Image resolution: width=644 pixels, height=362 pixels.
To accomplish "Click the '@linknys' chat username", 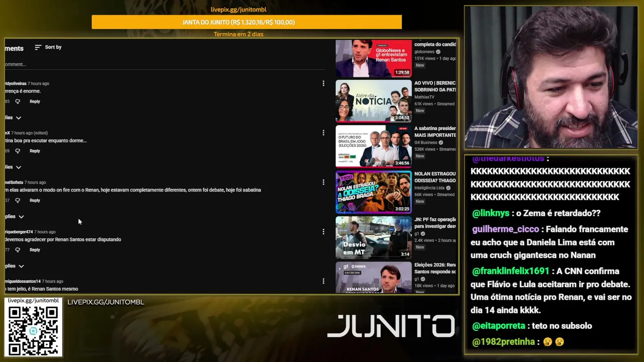I will pyautogui.click(x=491, y=213).
